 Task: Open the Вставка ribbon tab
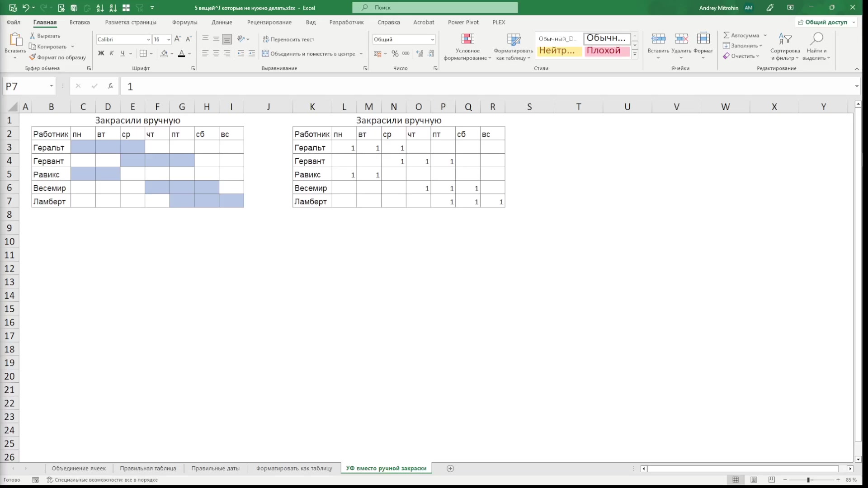[x=80, y=22]
